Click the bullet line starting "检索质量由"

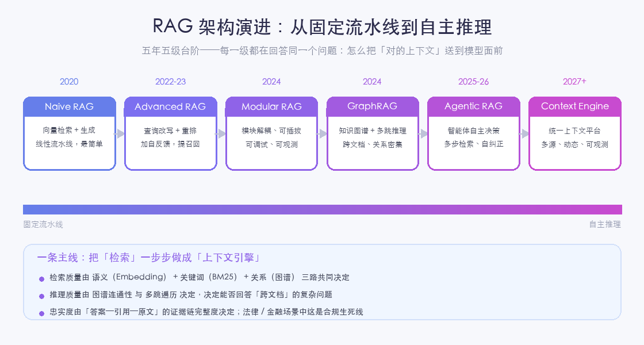[x=199, y=277]
